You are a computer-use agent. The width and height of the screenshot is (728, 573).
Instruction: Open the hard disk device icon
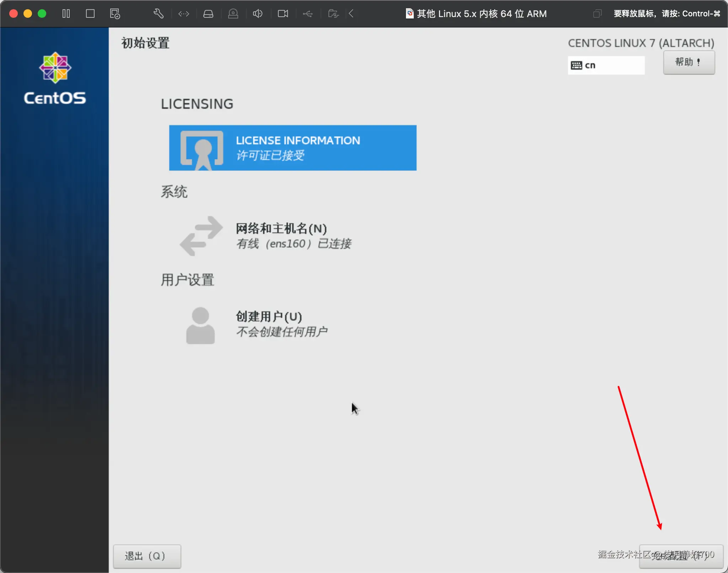(x=208, y=14)
